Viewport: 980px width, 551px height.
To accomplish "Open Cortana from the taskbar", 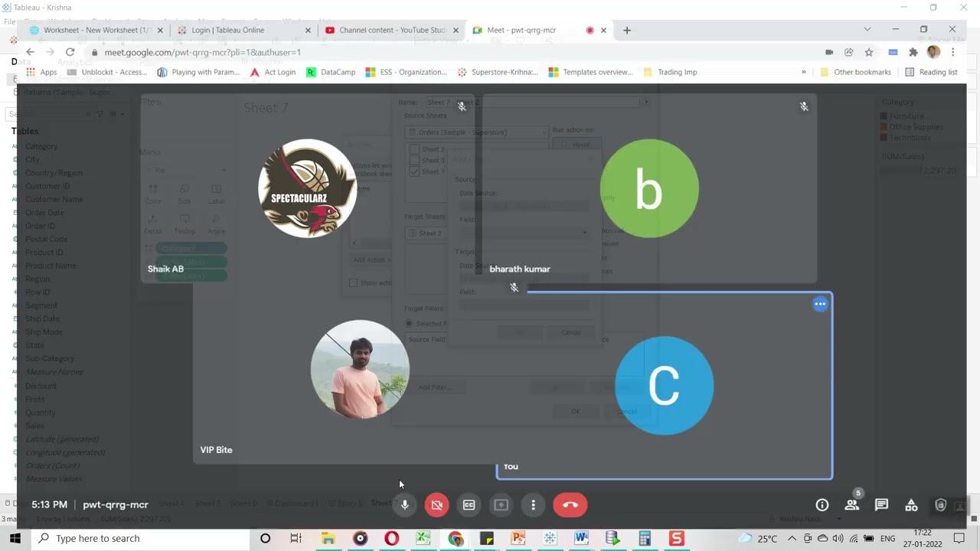I will coord(265,539).
